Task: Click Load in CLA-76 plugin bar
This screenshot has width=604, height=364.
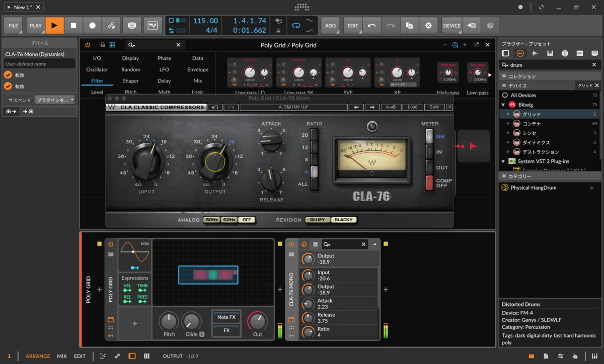Action: (x=412, y=107)
